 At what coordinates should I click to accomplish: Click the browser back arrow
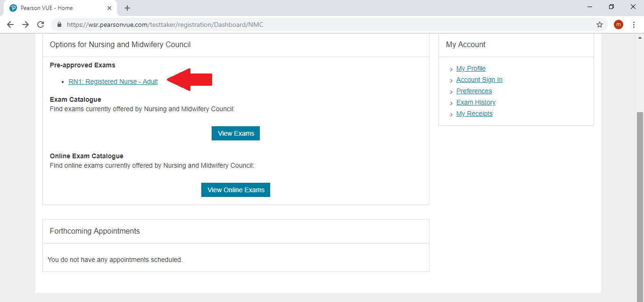click(10, 24)
